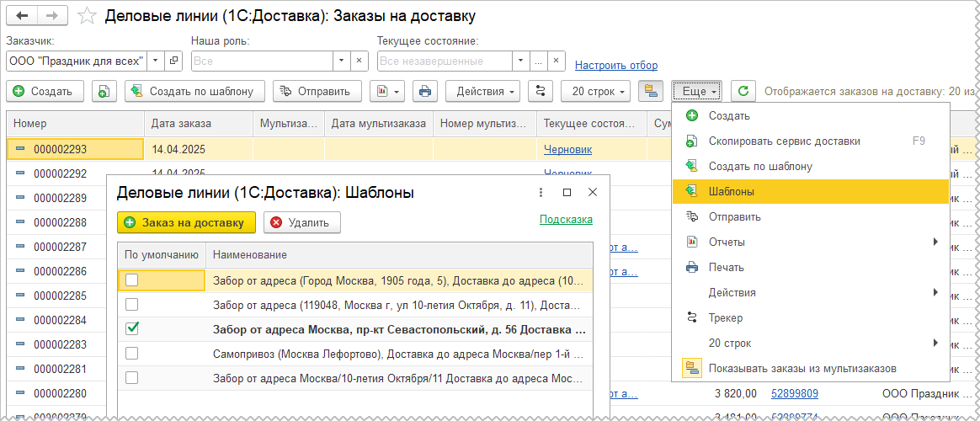Click the copy delivery order icon button
The image size is (980, 421).
click(x=103, y=91)
